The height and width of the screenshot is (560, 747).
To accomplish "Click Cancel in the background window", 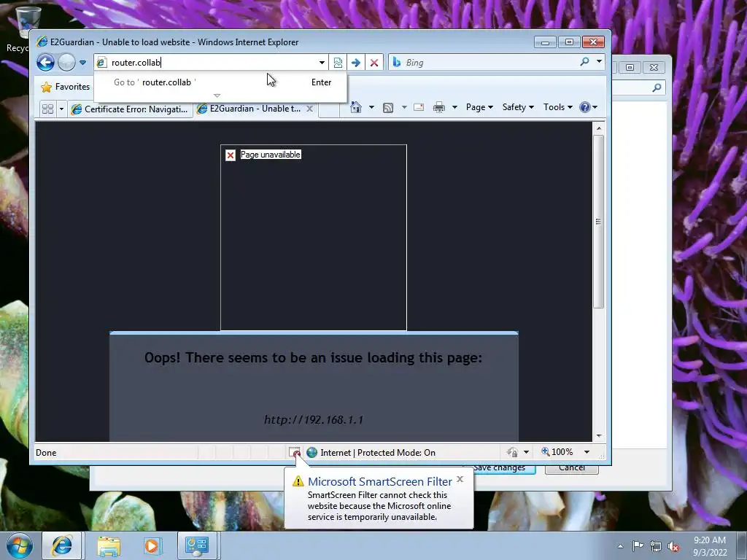I will point(572,468).
